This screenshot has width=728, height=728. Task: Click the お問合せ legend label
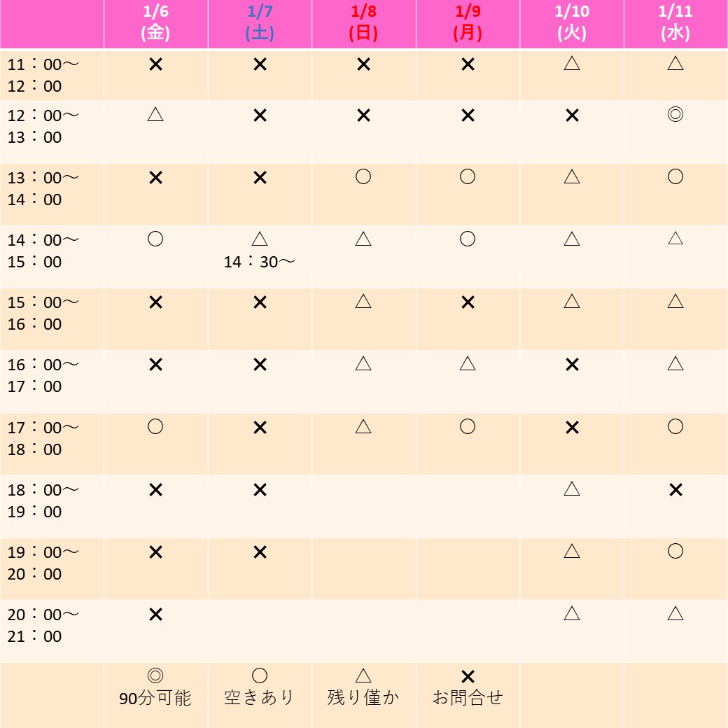(x=468, y=697)
